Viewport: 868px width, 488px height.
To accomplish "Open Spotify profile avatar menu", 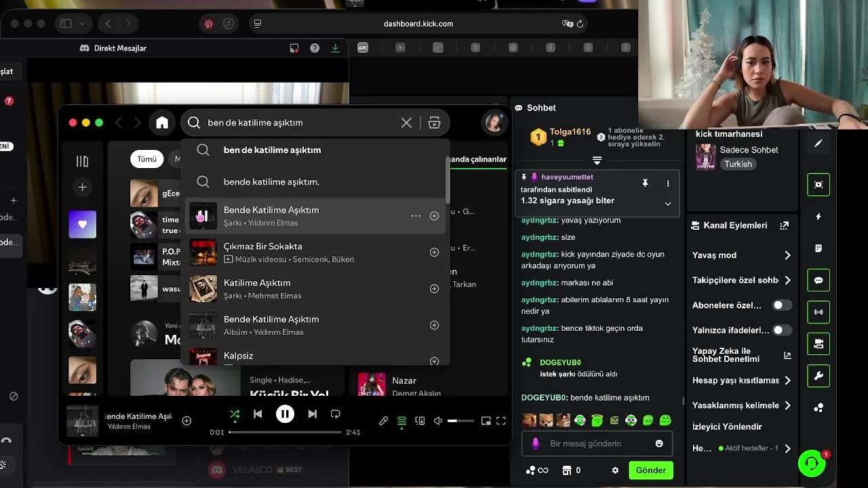I will [494, 123].
